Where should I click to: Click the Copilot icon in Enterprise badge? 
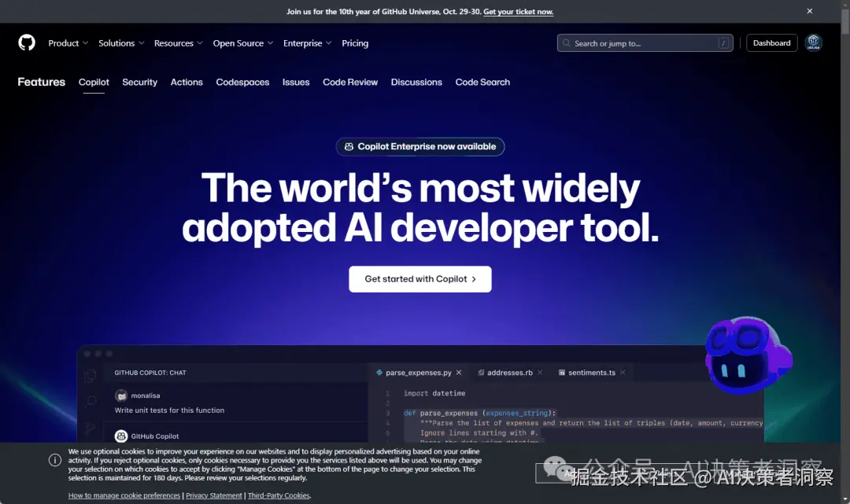[349, 147]
